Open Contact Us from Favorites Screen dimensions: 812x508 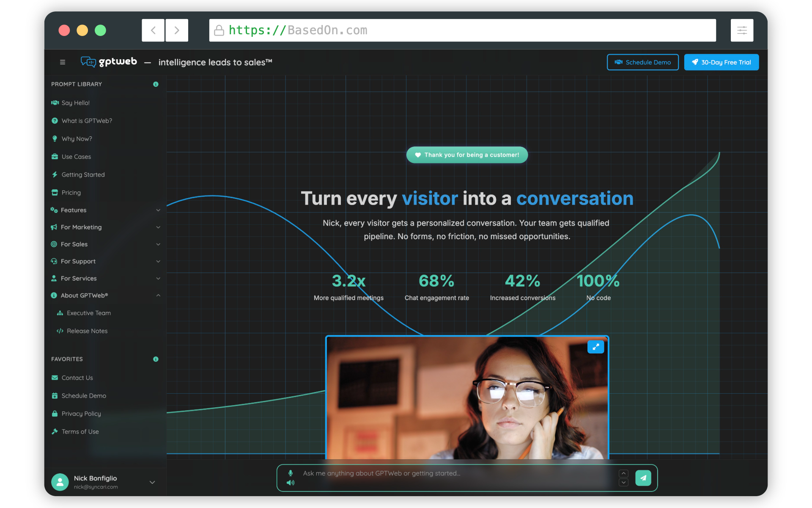tap(72, 378)
